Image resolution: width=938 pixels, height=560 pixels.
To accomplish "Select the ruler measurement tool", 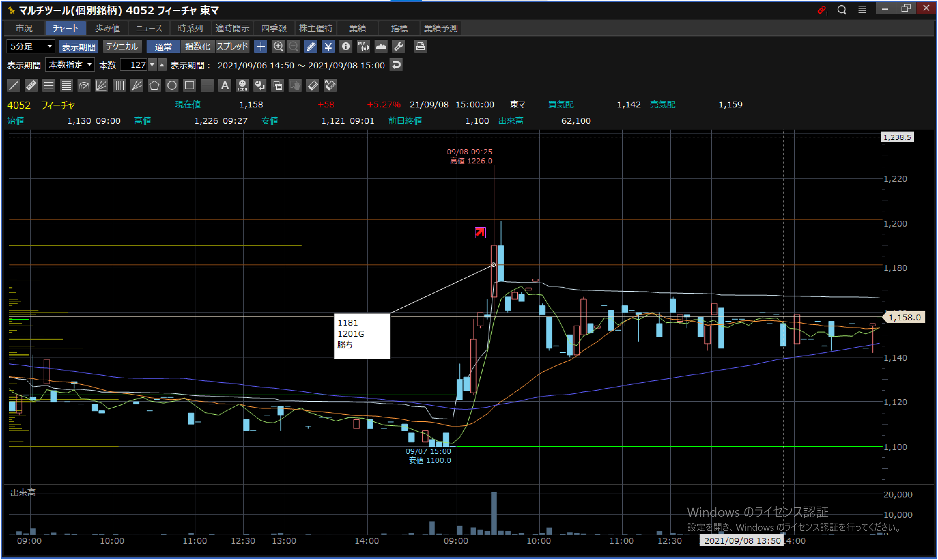I will click(31, 86).
